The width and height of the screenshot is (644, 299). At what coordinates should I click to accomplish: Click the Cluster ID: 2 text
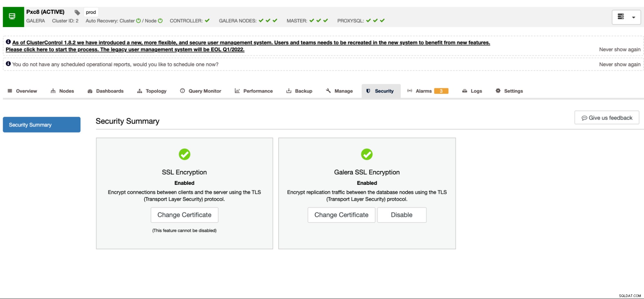[65, 21]
